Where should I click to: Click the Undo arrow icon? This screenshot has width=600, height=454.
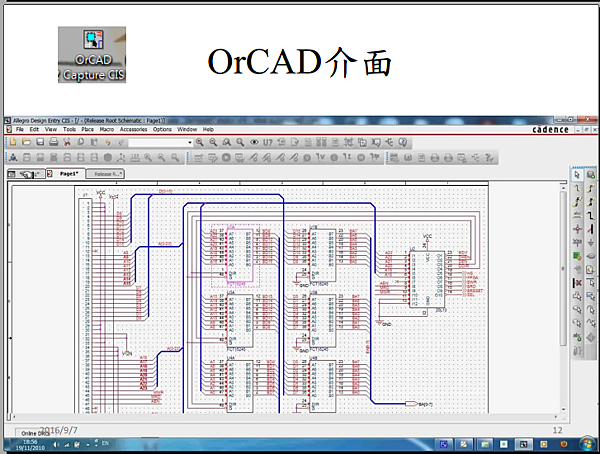(108, 142)
